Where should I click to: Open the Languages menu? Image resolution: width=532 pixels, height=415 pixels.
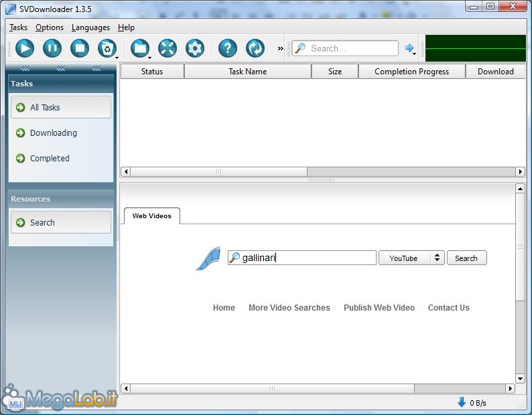90,27
